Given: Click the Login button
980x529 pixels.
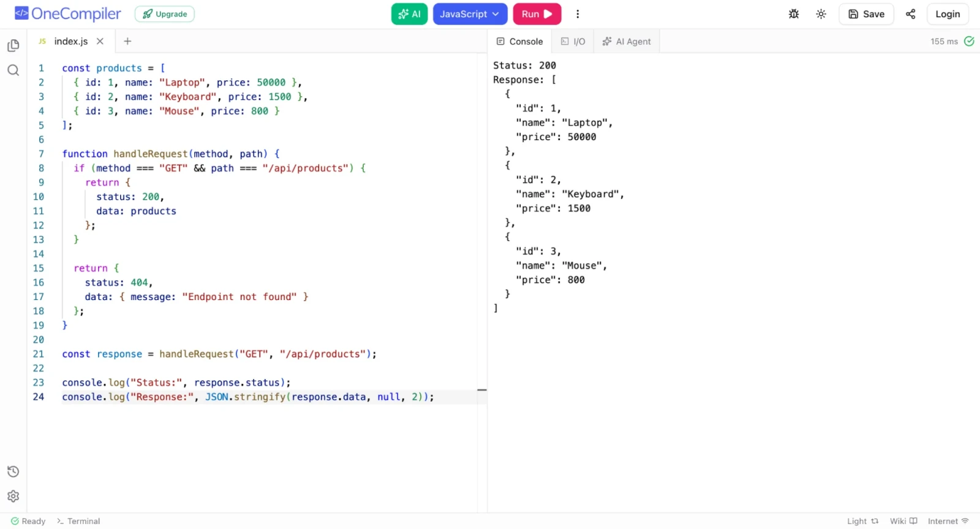Looking at the screenshot, I should [x=948, y=14].
